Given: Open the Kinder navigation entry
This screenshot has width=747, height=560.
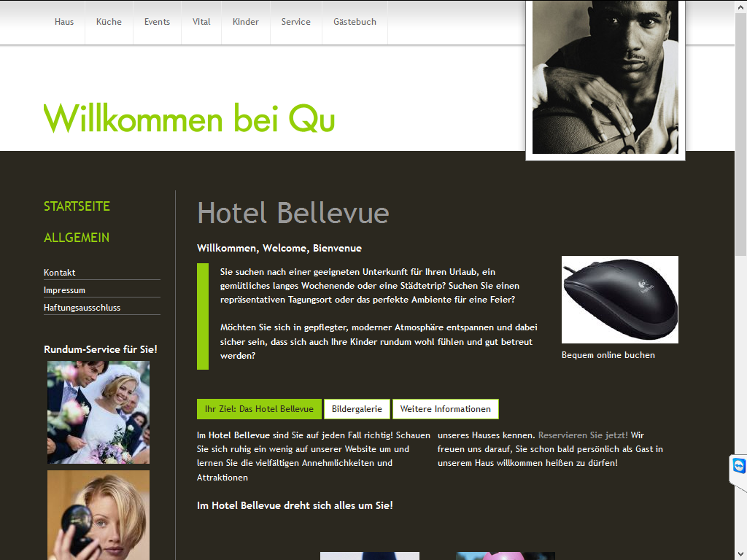Looking at the screenshot, I should (245, 22).
